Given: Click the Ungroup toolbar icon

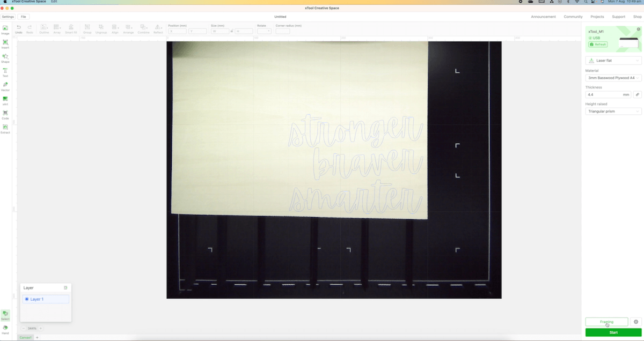Looking at the screenshot, I should click(x=101, y=29).
